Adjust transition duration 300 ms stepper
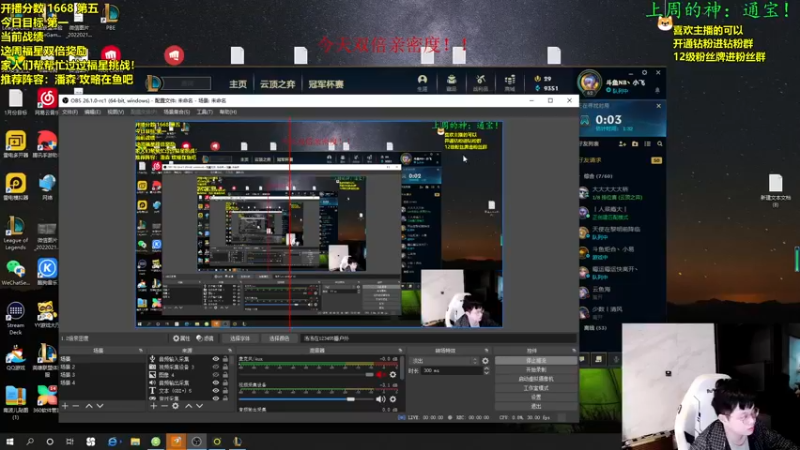The image size is (800, 450). [x=486, y=371]
